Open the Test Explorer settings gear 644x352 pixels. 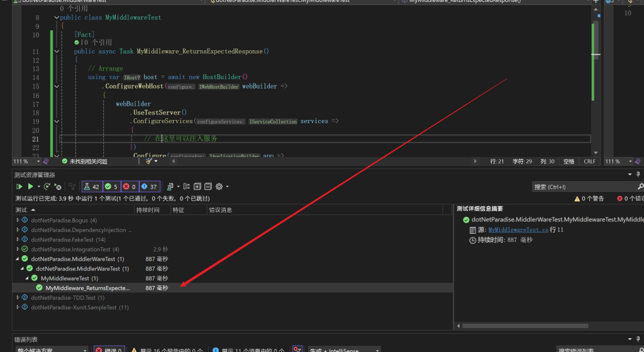219,187
